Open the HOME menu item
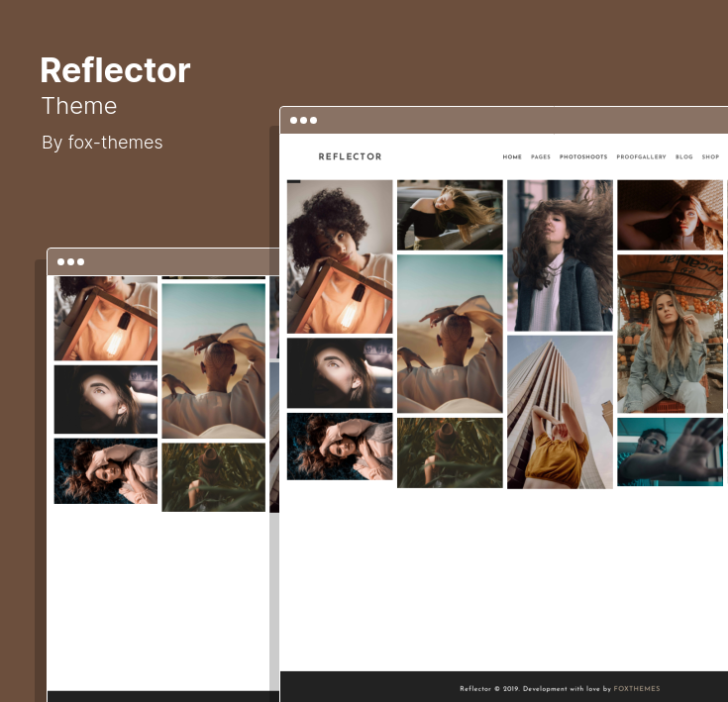This screenshot has height=702, width=728. [512, 156]
